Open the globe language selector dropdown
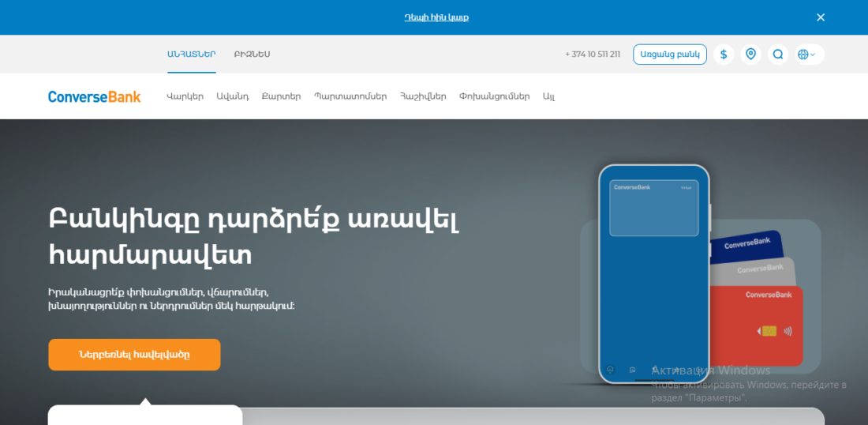 click(808, 55)
